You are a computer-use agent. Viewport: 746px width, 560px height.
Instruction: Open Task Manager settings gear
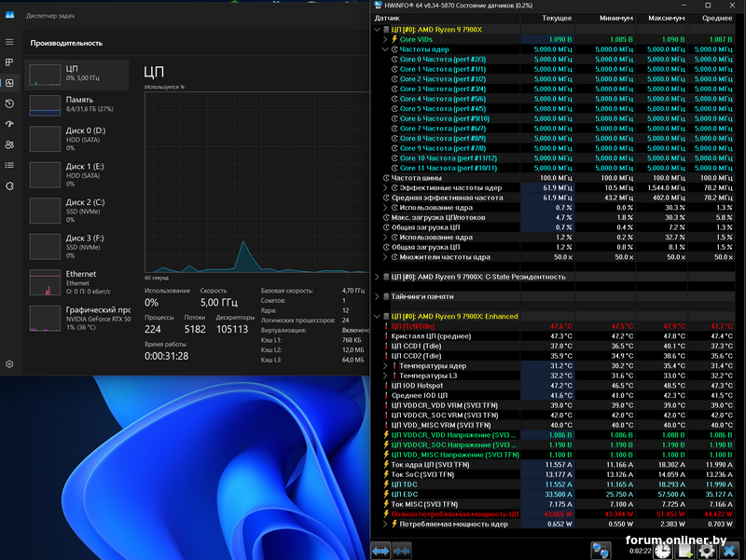(x=9, y=363)
